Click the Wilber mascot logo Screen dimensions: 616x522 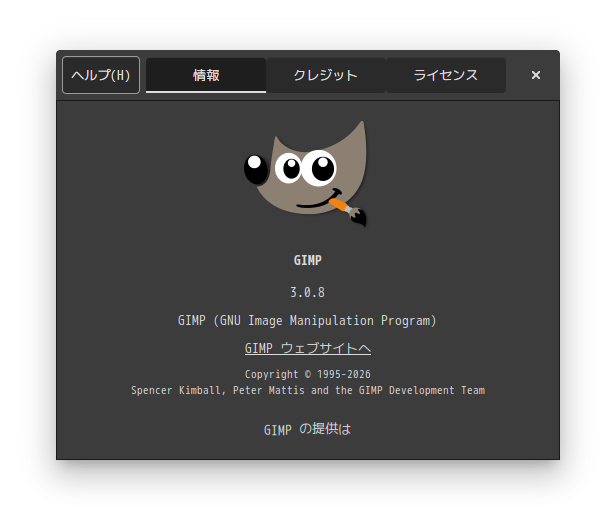pyautogui.click(x=306, y=173)
